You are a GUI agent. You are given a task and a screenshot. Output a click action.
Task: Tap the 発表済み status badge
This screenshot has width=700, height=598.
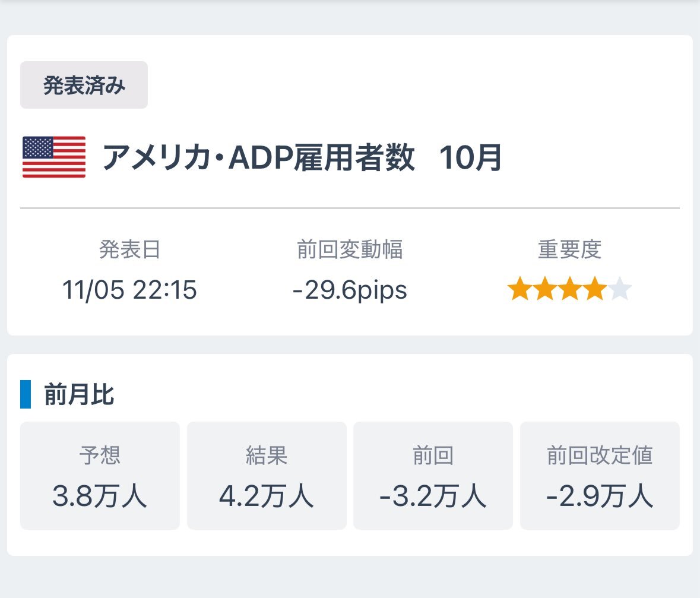tap(84, 86)
